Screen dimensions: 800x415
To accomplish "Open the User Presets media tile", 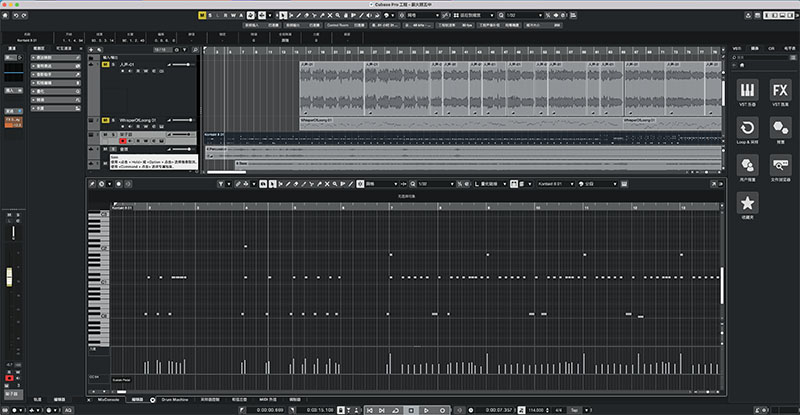I will (x=747, y=167).
